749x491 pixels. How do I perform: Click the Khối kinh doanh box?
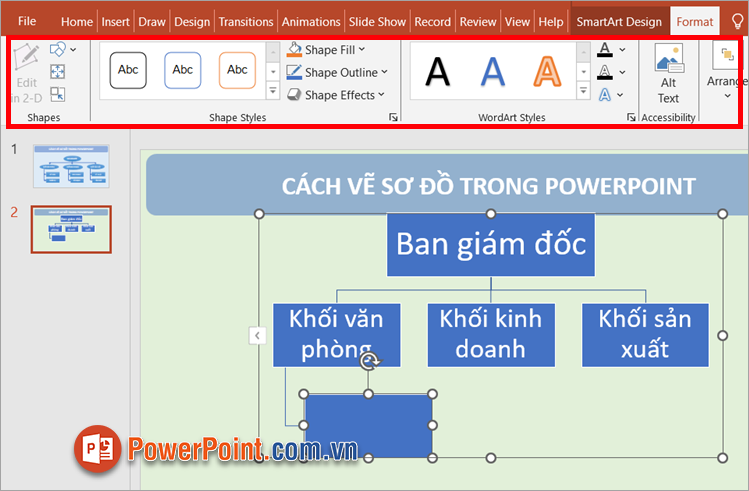point(491,335)
